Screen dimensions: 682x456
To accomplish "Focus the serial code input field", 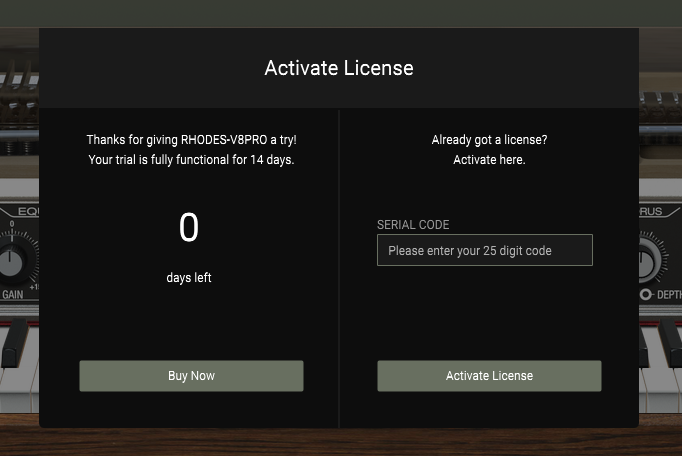I will pyautogui.click(x=485, y=250).
